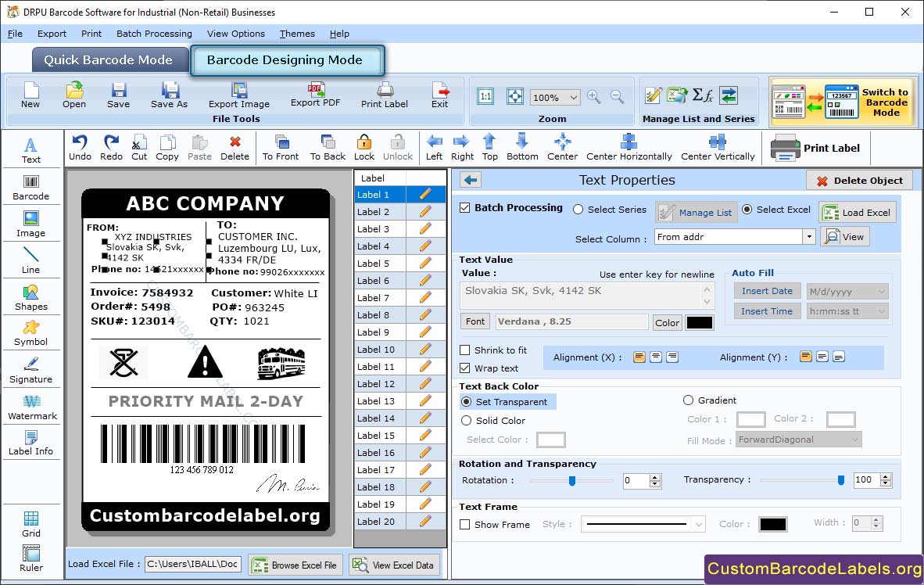The height and width of the screenshot is (585, 924).
Task: Increase the Transparency spinner value
Action: click(885, 477)
